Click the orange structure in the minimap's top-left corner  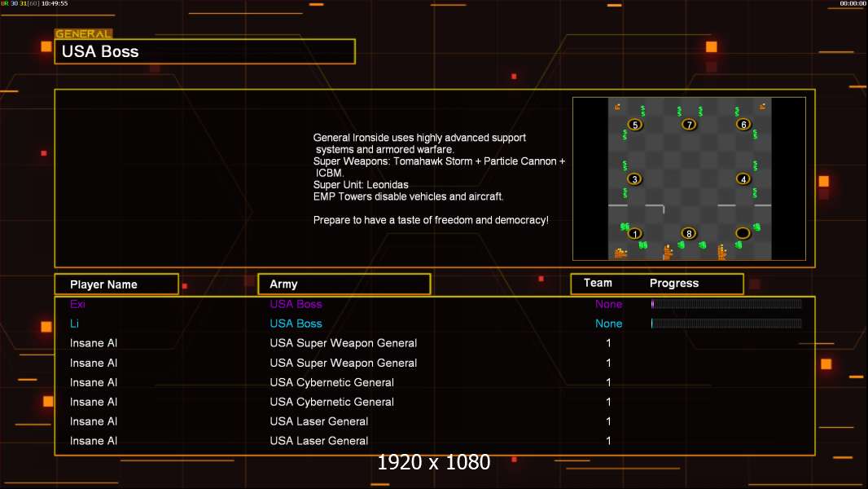click(617, 106)
